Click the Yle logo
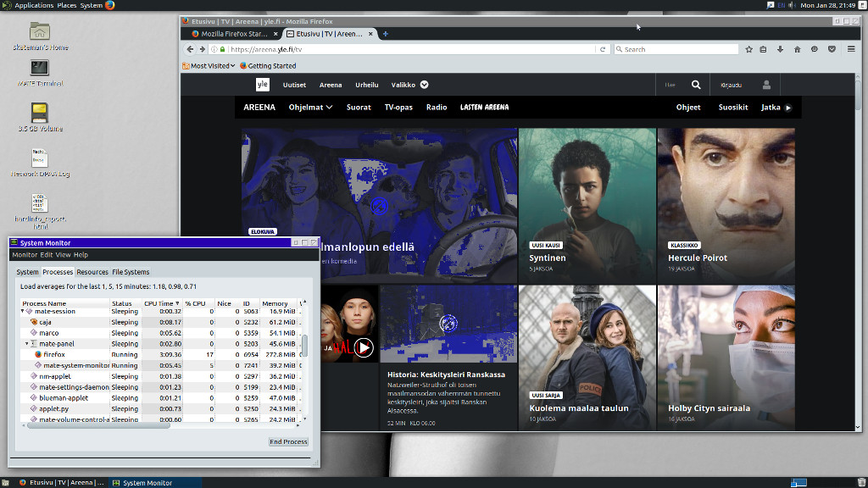 [263, 85]
